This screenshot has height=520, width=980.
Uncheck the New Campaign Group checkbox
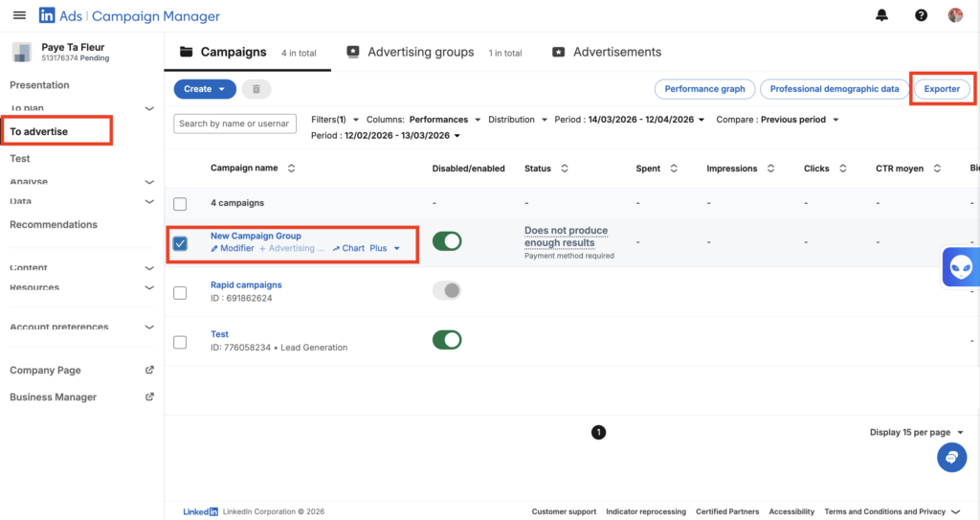click(x=180, y=243)
